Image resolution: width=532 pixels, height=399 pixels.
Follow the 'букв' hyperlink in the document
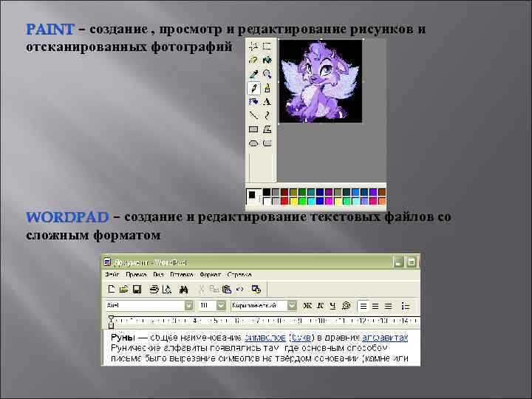(x=301, y=338)
